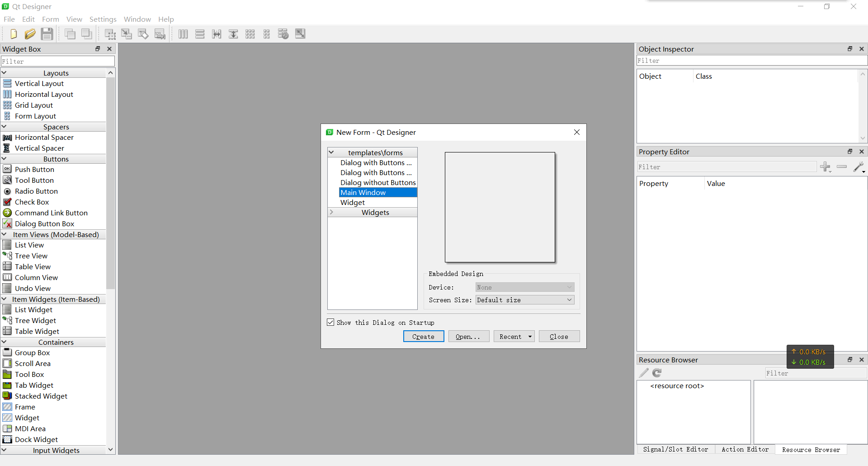
Task: Select Dialog without Buttons template
Action: pos(378,182)
